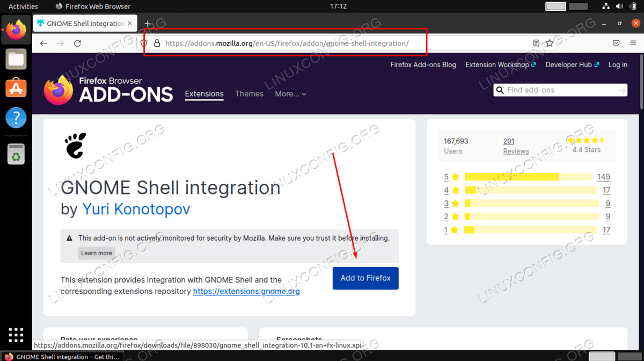Click in the Find add-ons search field

(560, 90)
